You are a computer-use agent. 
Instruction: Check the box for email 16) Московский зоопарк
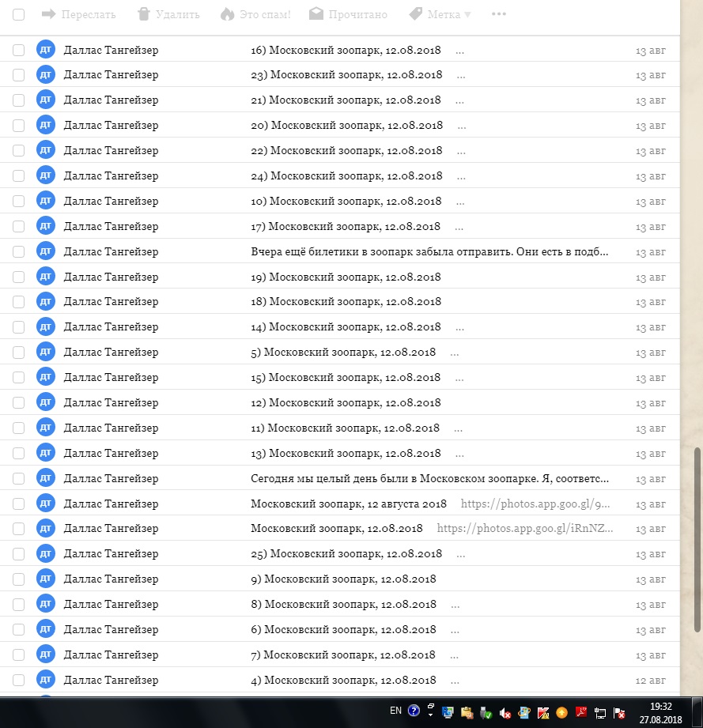(x=19, y=50)
